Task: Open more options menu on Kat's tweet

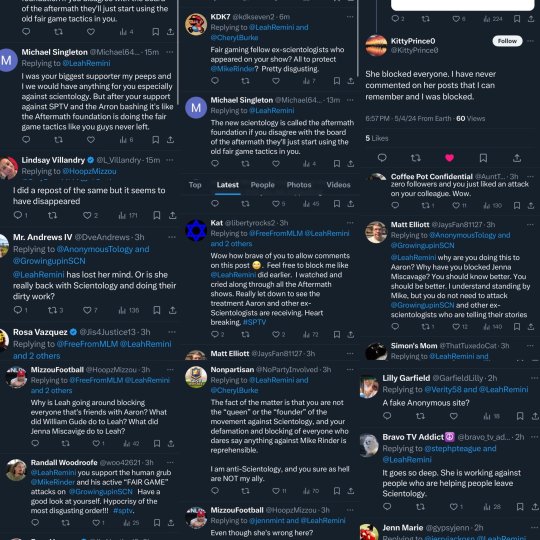Action: click(350, 223)
